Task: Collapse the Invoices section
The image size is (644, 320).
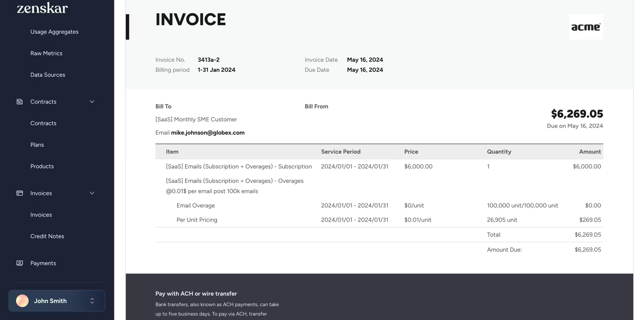Action: [x=92, y=193]
